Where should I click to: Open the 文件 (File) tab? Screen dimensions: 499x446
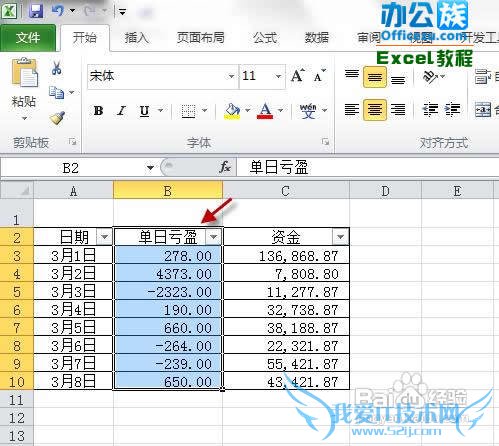click(28, 37)
